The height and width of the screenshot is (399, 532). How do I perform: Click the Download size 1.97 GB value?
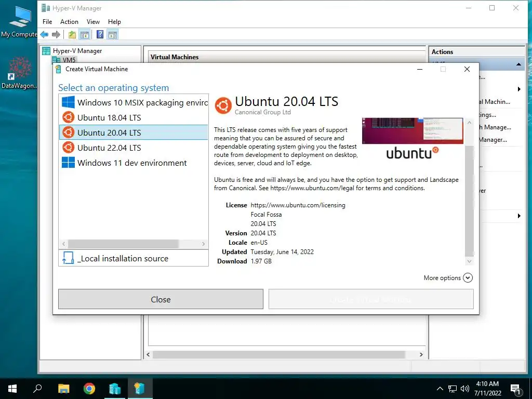pos(261,261)
